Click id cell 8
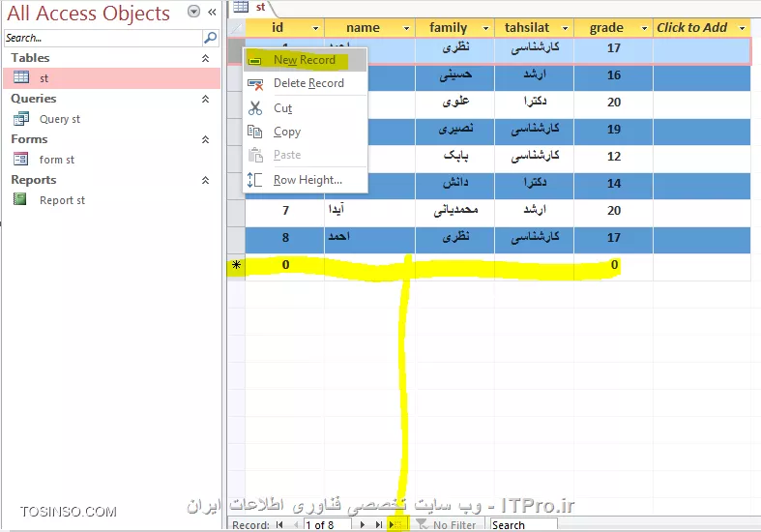This screenshot has height=532, width=761. [285, 238]
